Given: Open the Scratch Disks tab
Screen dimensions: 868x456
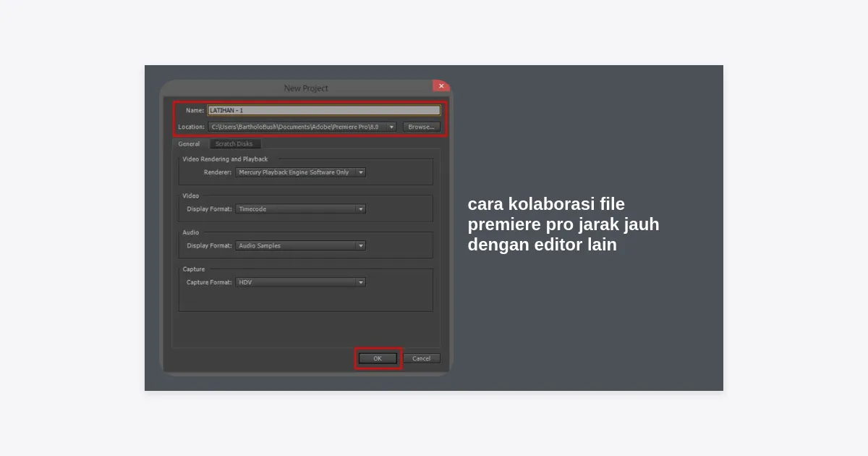Looking at the screenshot, I should [x=234, y=144].
